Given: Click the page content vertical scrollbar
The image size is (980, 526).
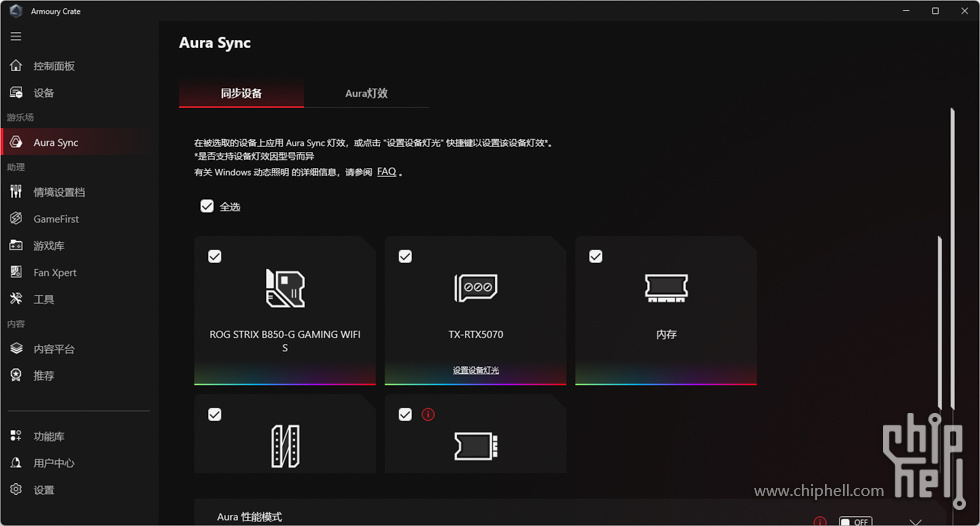Looking at the screenshot, I should (x=952, y=259).
